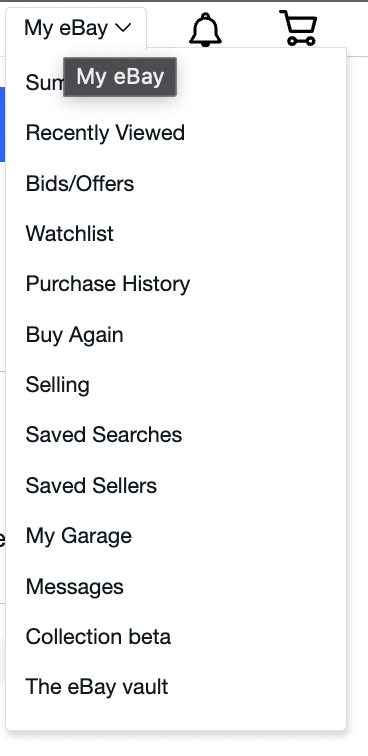The width and height of the screenshot is (368, 756).
Task: Click the blue banner edge behind the menu
Action: pyautogui.click(x=2, y=124)
